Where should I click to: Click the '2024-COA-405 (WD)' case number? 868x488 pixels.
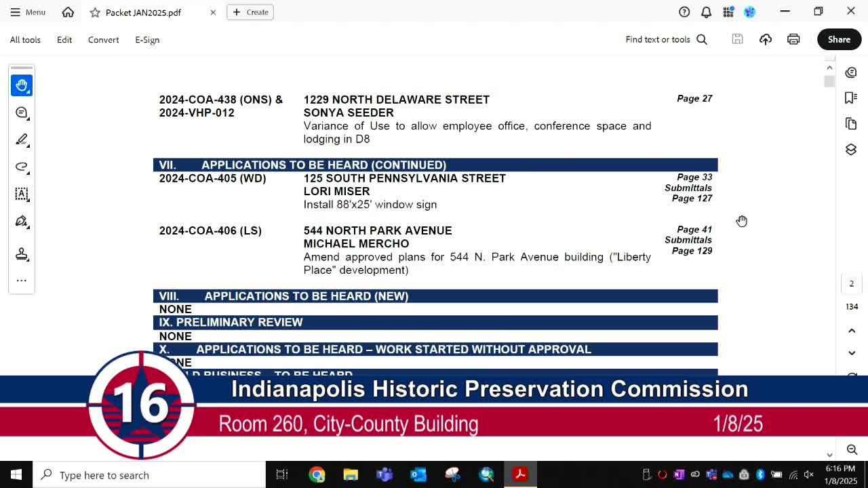pos(212,178)
